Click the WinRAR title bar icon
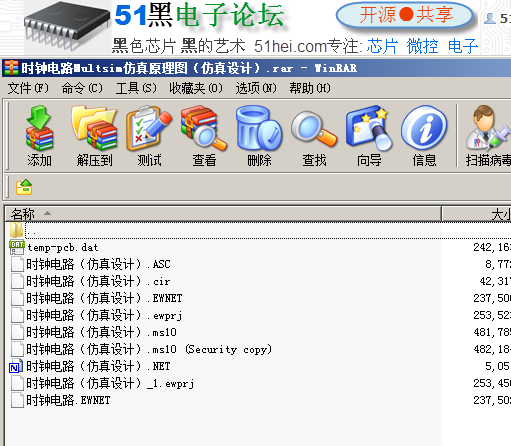Viewport: 511px width, 446px height. pyautogui.click(x=11, y=68)
